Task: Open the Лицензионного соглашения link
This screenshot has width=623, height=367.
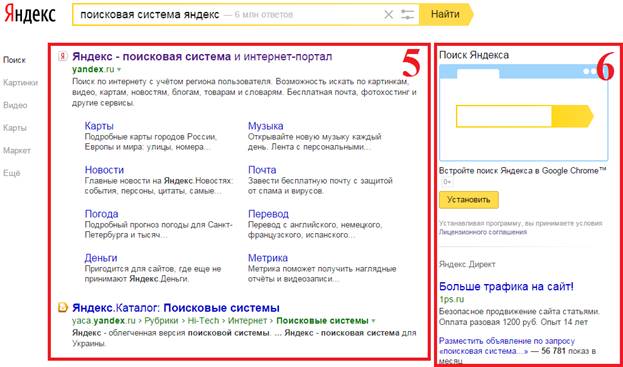Action: pos(483,232)
